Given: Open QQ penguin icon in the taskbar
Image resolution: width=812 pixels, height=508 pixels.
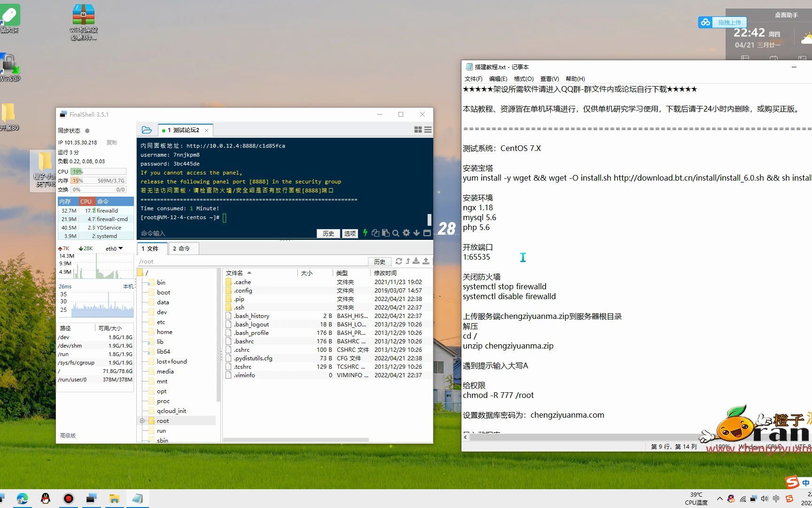Looking at the screenshot, I should [x=46, y=499].
